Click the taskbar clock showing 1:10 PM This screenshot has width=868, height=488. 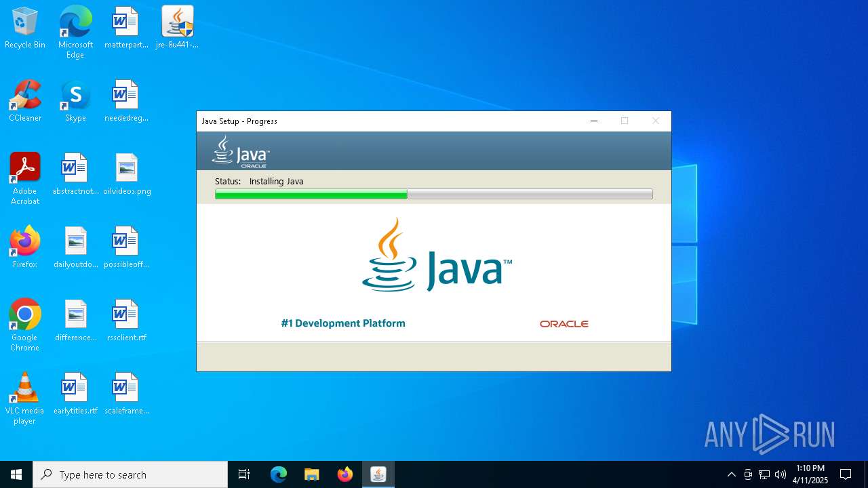810,474
